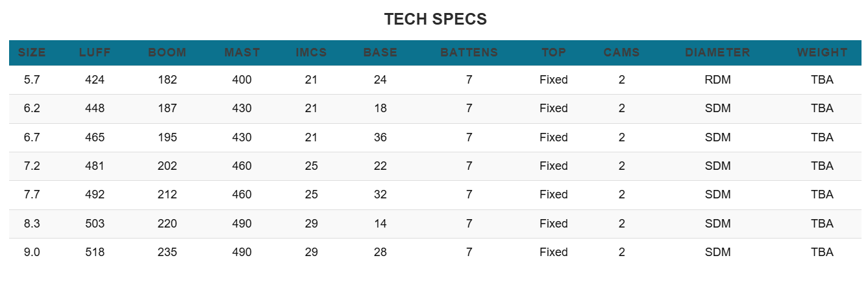The image size is (868, 282).
Task: Click the TOP column header
Action: tap(553, 53)
